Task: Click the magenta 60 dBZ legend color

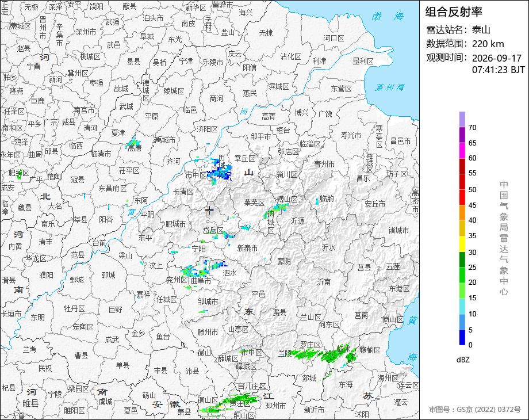Action: [462, 150]
